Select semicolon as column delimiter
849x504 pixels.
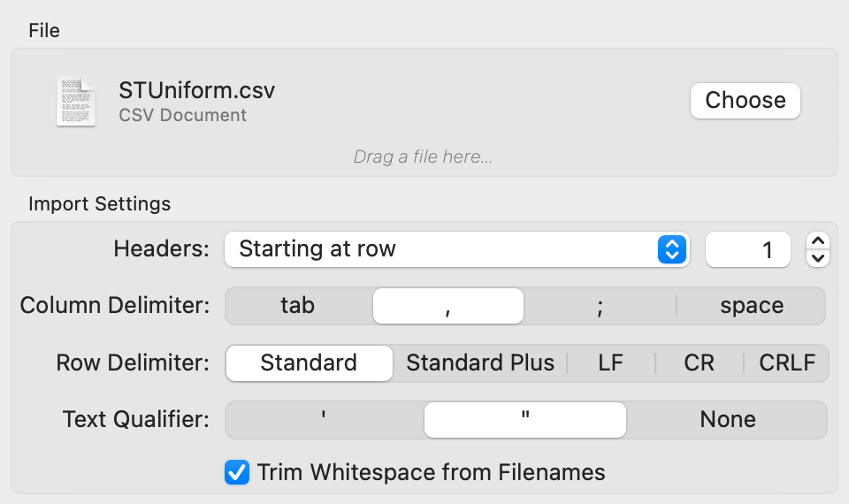[600, 306]
